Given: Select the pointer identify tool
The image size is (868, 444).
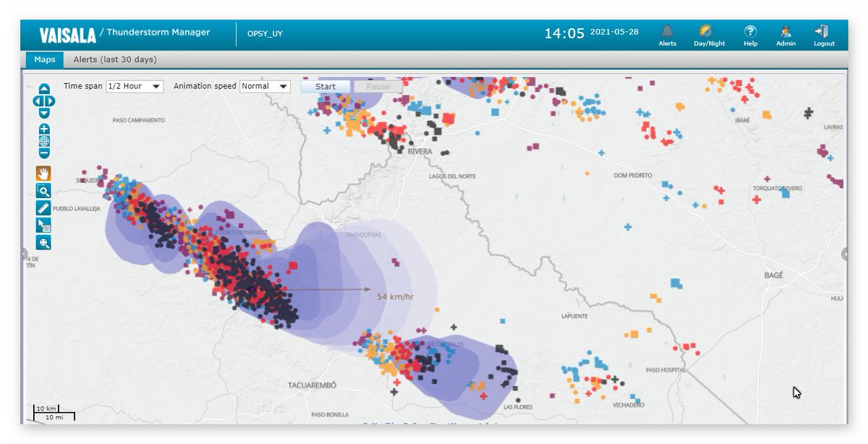Looking at the screenshot, I should 43,226.
